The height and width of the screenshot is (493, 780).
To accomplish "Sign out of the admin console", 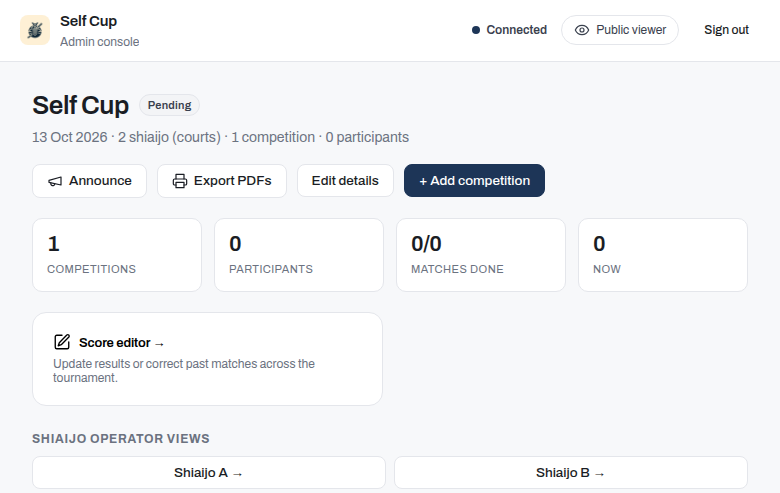I will pos(726,30).
